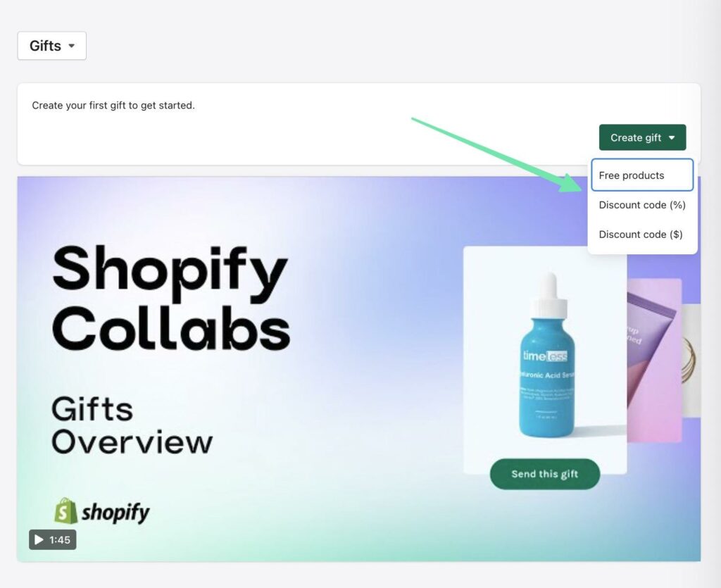Click the caret arrow beside Gifts label
Screen dimensions: 721x588
pyautogui.click(x=71, y=46)
